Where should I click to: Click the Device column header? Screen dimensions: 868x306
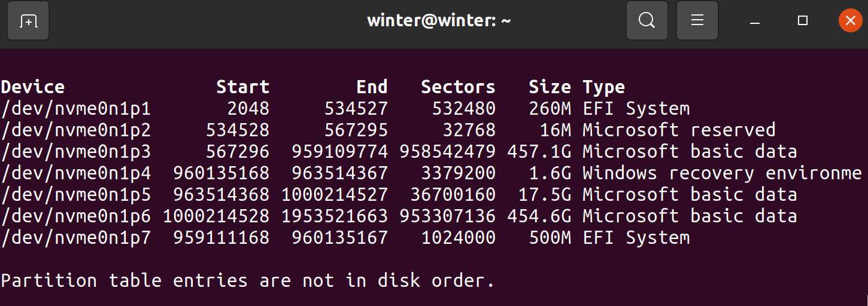click(x=32, y=87)
